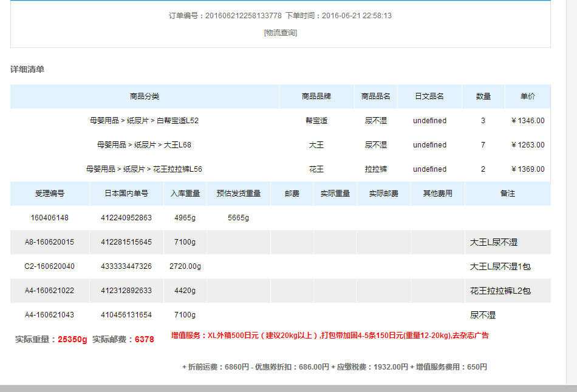This screenshot has height=392, width=577.
Task: Click the red 增值服务 notice text
Action: coord(330,336)
